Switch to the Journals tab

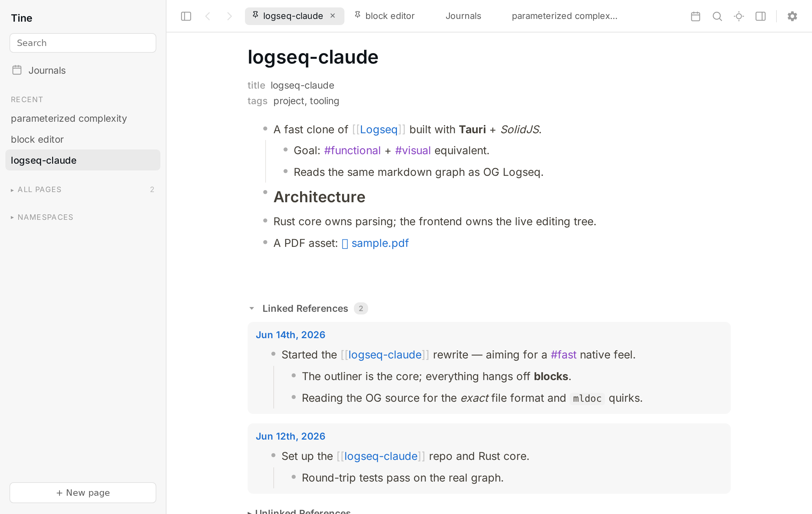pyautogui.click(x=463, y=16)
